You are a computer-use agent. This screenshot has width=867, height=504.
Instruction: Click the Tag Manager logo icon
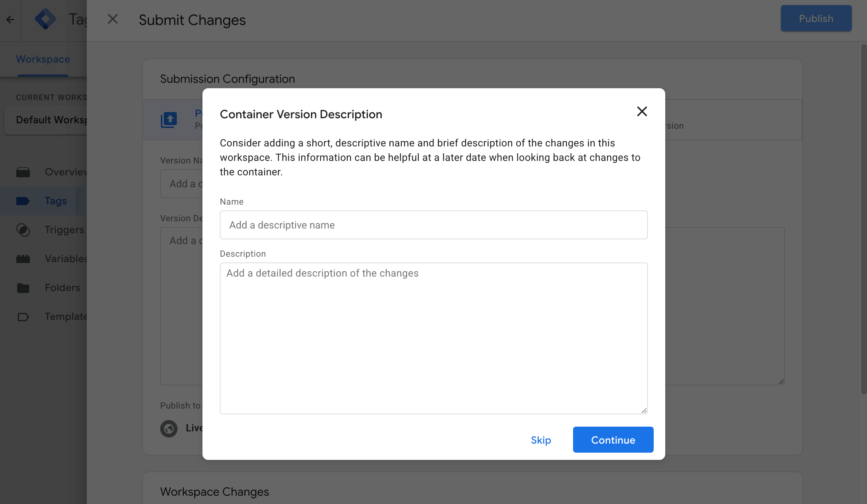click(x=45, y=19)
